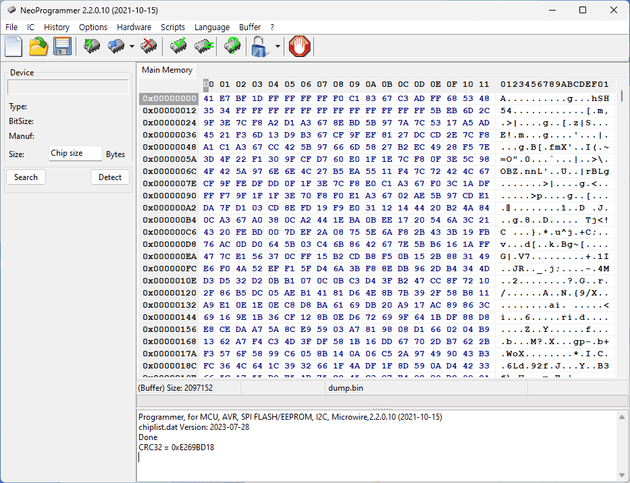Click the Detect button
The height and width of the screenshot is (483, 630).
[110, 177]
